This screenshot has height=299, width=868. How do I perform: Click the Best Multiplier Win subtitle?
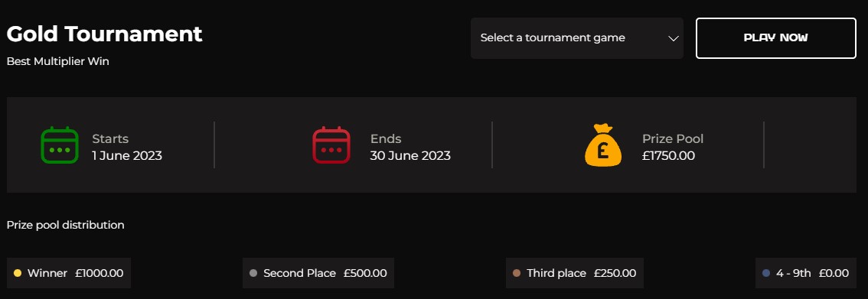(x=57, y=61)
